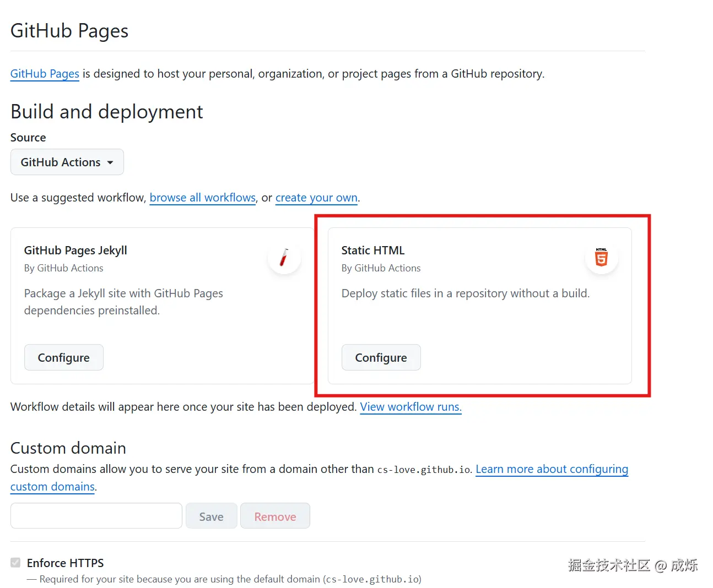Click 'By GitHub Actions' under GitHub Pages Jekyll

(64, 268)
